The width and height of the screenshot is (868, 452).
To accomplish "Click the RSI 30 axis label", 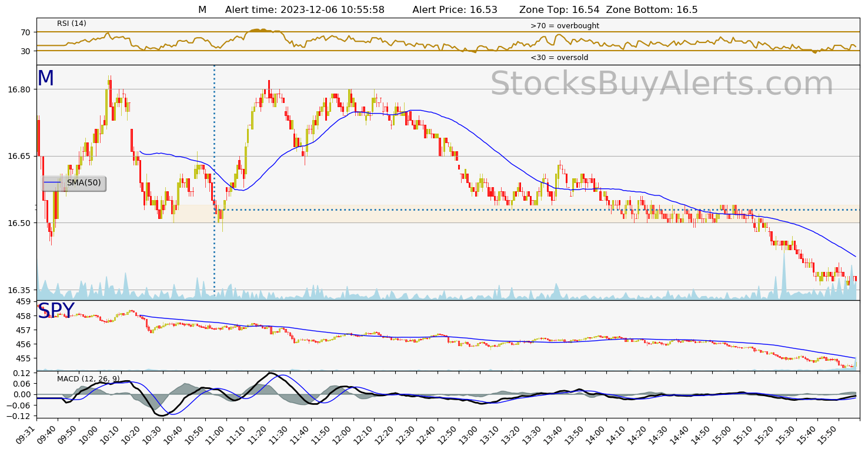I will (25, 51).
